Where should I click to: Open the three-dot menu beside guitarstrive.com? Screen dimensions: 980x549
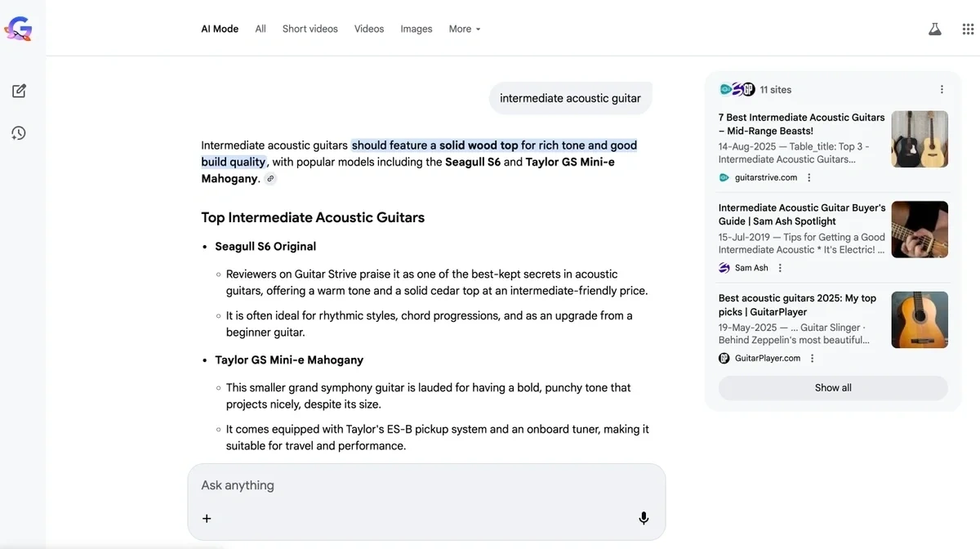(x=808, y=177)
